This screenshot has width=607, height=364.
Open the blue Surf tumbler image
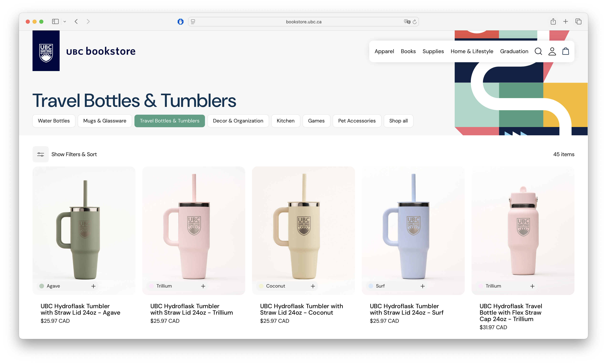click(x=413, y=231)
